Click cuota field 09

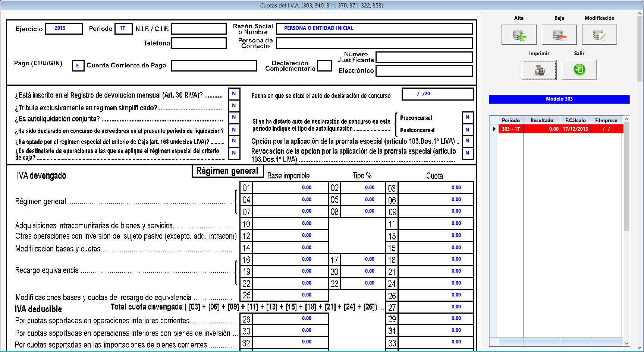pyautogui.click(x=436, y=211)
